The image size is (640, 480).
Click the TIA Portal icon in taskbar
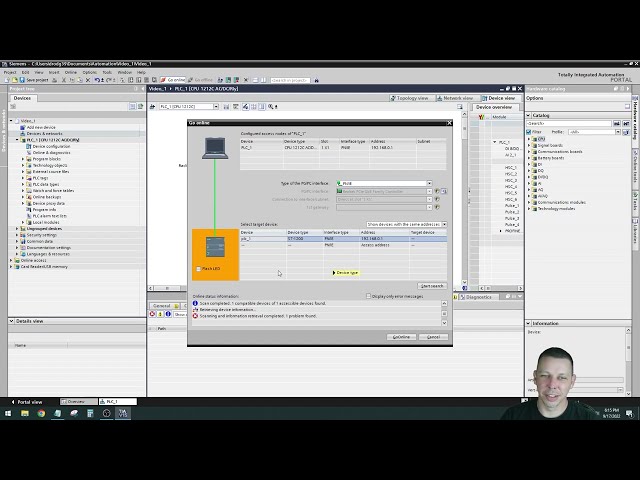point(123,413)
